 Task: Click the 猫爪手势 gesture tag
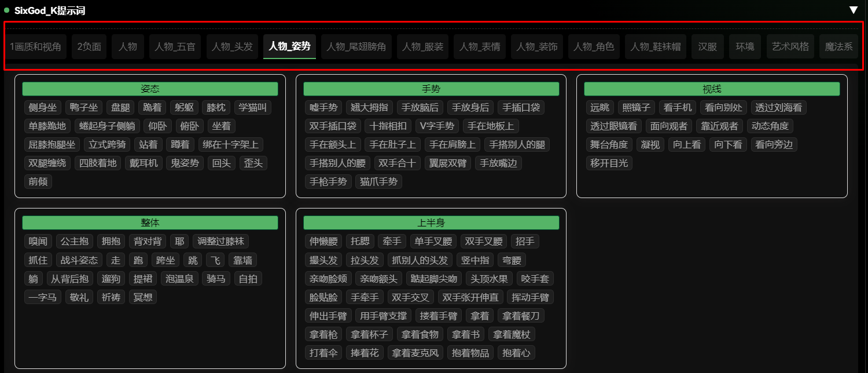click(x=378, y=181)
